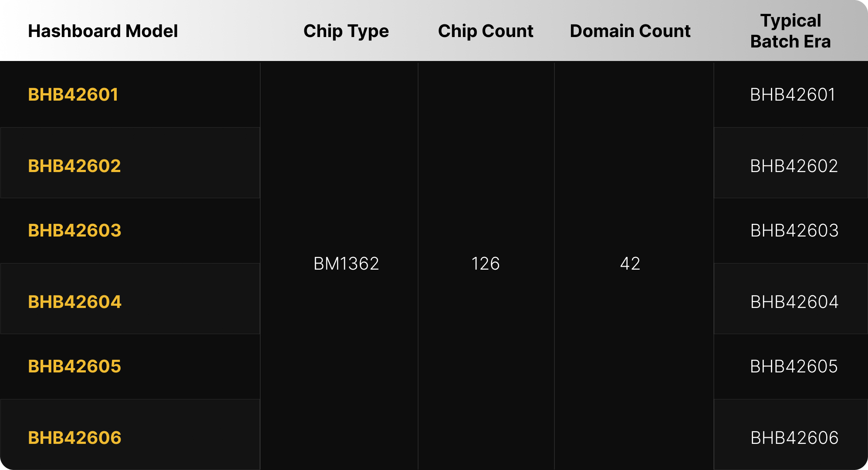Click the yellow BHB42601 hashboard model link
The image size is (868, 470).
click(x=73, y=95)
